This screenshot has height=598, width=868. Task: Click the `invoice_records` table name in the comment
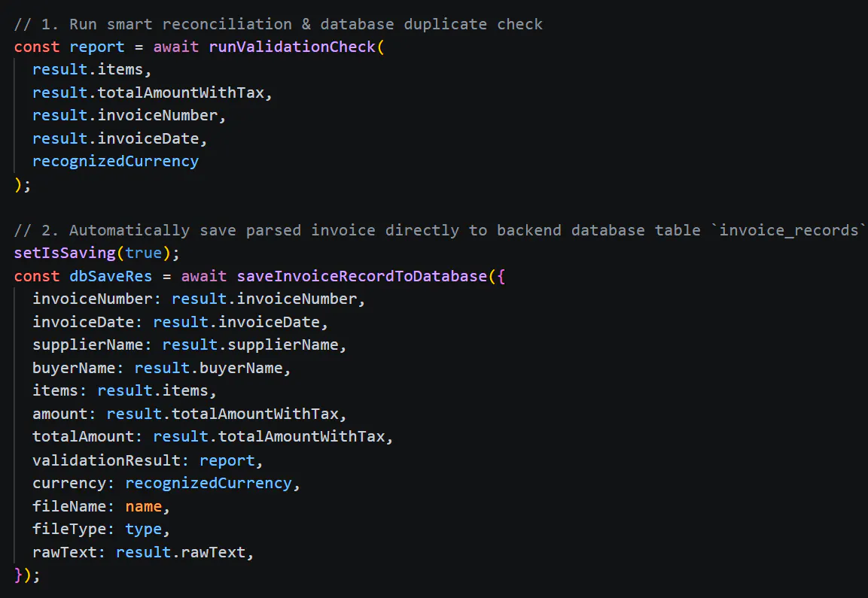coord(788,230)
